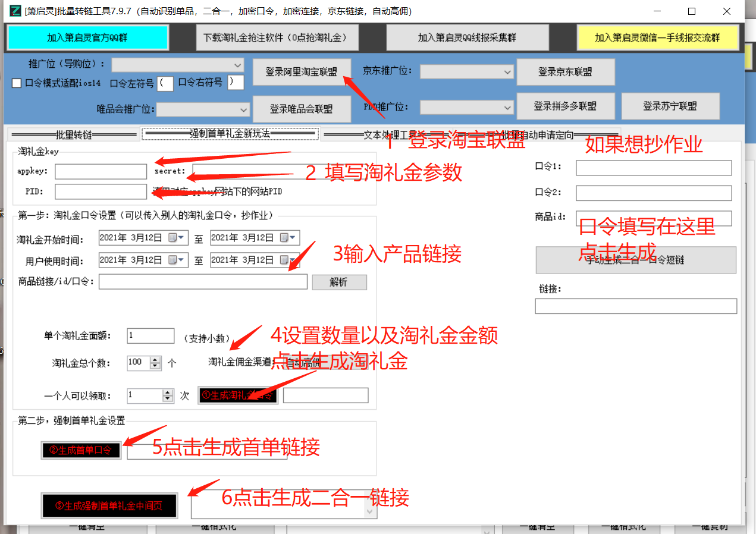This screenshot has width=756, height=534.
Task: Click into the PID field
Action: [x=101, y=191]
